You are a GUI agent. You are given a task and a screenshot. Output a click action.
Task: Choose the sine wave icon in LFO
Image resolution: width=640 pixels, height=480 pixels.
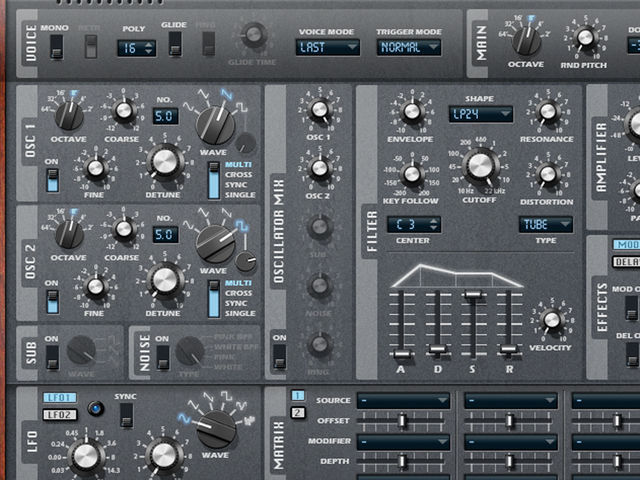pyautogui.click(x=184, y=418)
